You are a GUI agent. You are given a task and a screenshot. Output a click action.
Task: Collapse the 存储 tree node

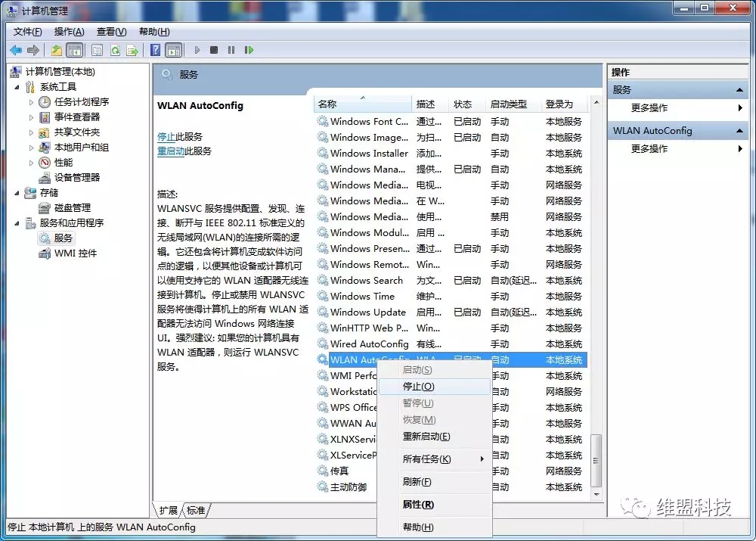click(17, 193)
